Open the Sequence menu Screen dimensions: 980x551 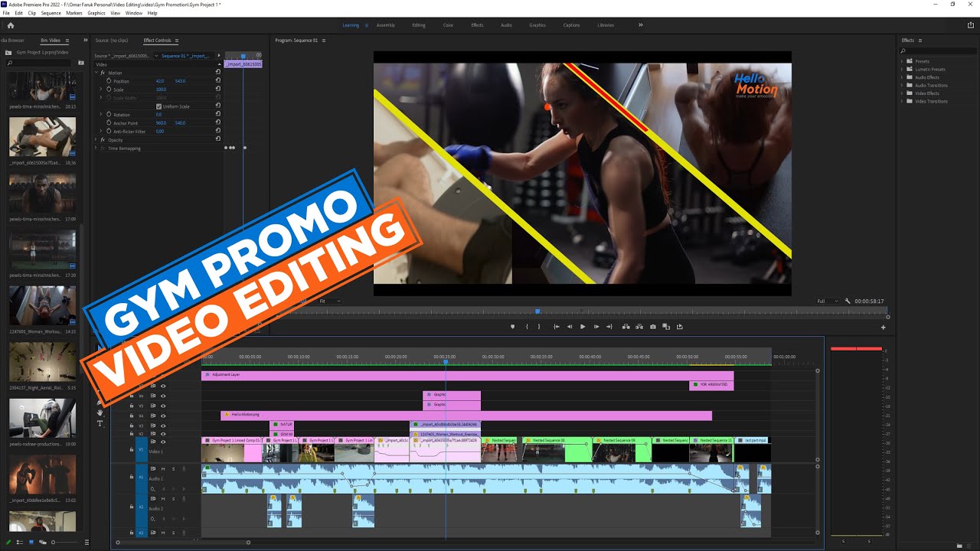tap(51, 13)
